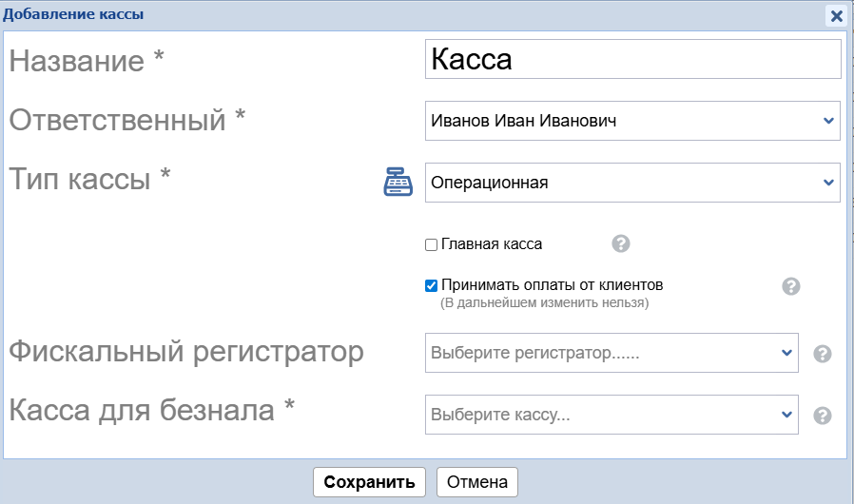Viewport: 854px width, 504px height.
Task: Enable the Главная касса checkbox
Action: [431, 245]
